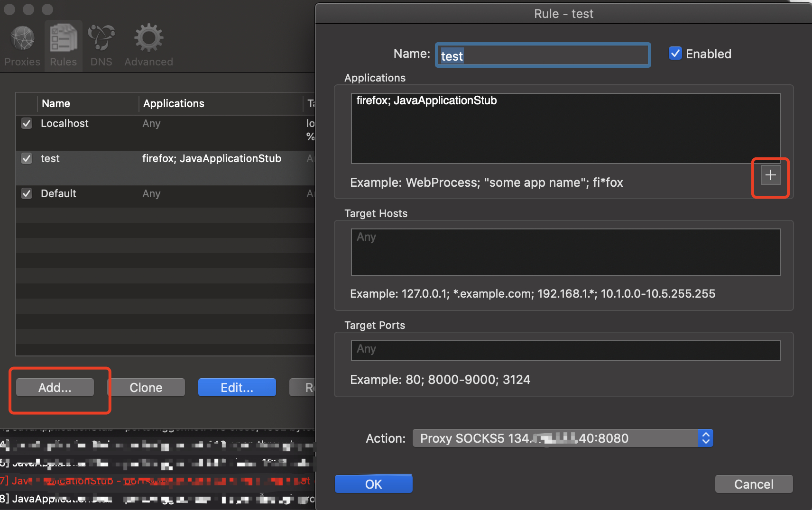The image size is (812, 510).
Task: Sort rules by Applications column header
Action: click(174, 104)
